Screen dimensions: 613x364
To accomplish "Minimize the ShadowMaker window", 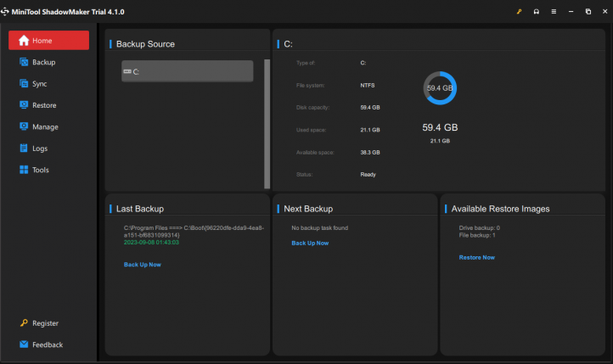I will point(571,12).
